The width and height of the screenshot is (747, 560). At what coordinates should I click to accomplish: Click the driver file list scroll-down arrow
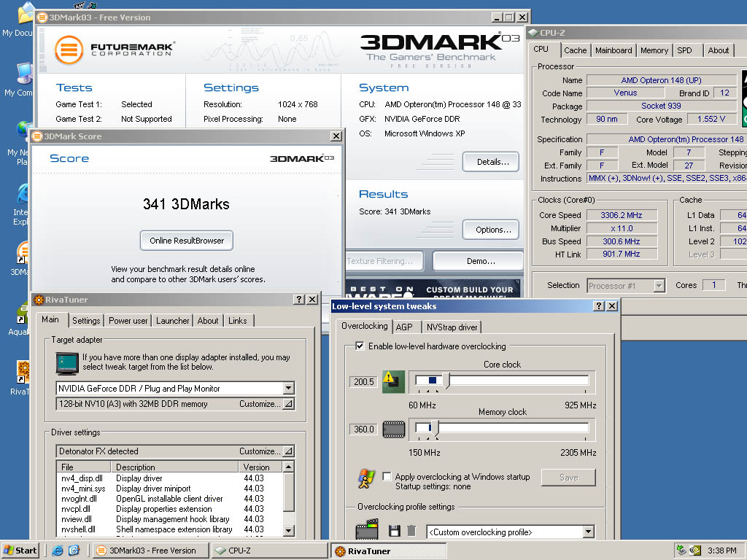288,529
